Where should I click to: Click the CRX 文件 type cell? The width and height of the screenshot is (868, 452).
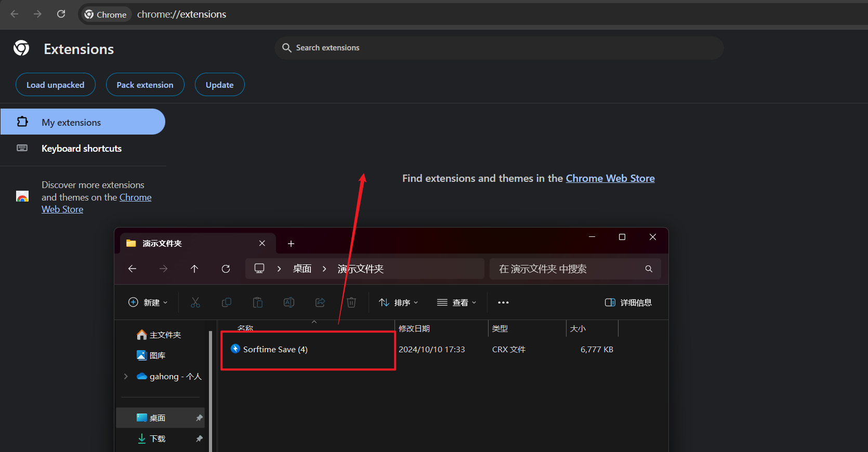pyautogui.click(x=509, y=350)
